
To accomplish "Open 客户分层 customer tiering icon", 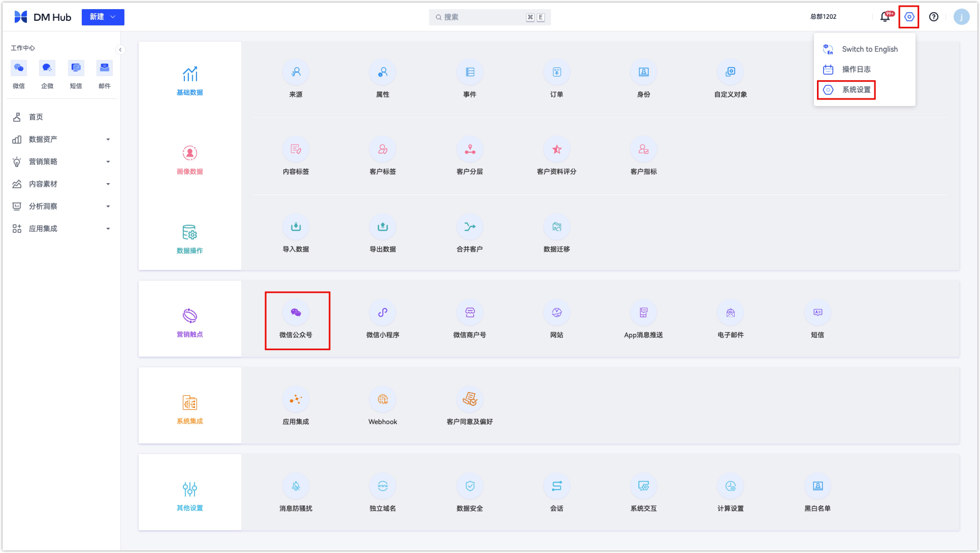I will pos(470,149).
